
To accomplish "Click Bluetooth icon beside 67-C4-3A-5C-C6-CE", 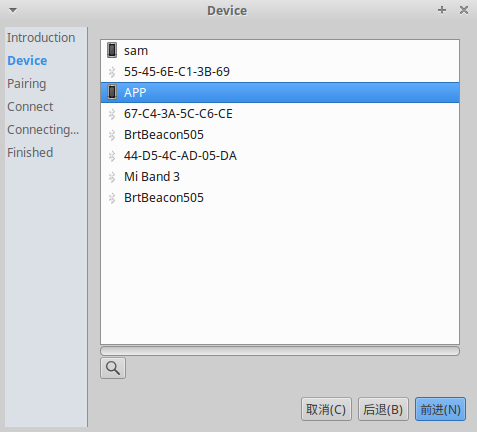I will [x=112, y=114].
